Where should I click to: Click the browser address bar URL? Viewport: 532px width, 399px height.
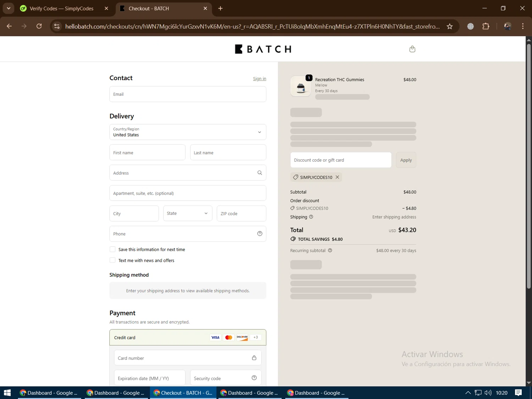(252, 26)
